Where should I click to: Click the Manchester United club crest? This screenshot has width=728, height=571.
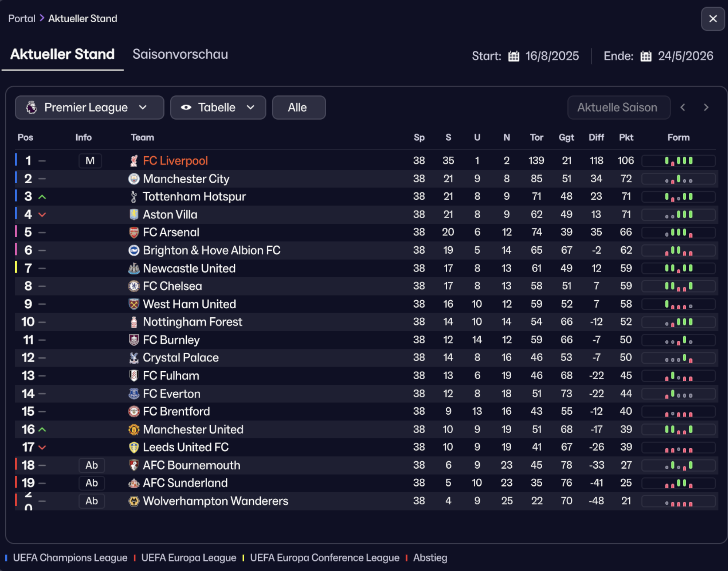click(134, 430)
